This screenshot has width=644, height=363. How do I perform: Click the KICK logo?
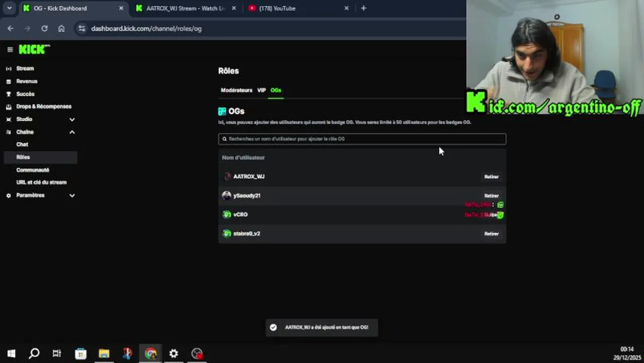point(34,49)
